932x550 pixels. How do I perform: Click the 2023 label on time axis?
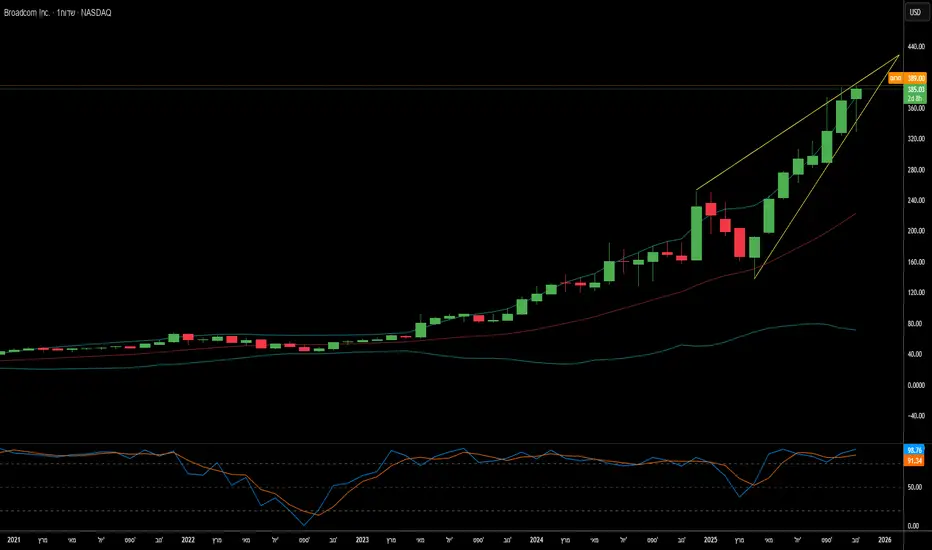pos(362,540)
